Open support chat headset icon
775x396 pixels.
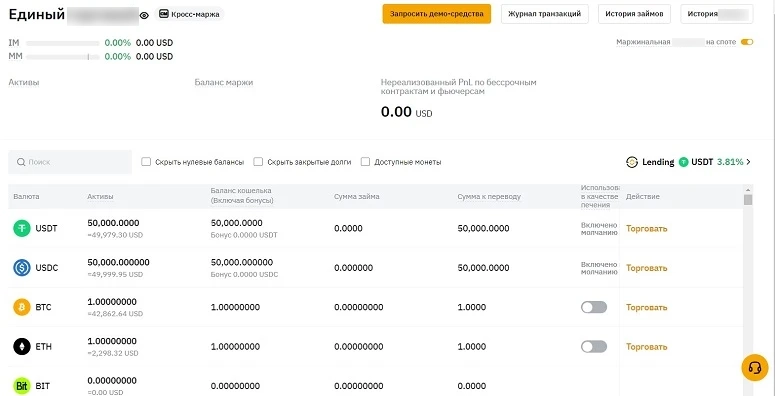755,368
